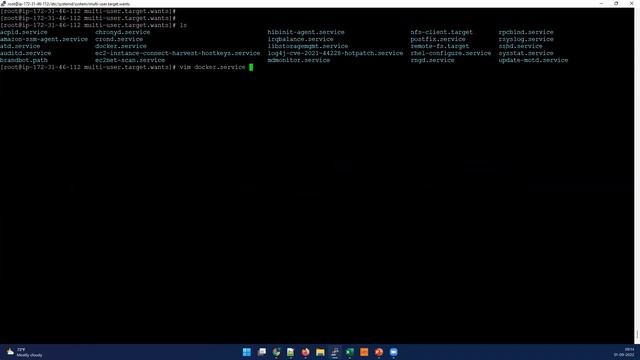This screenshot has width=640, height=360.
Task: Open File Explorer from the taskbar
Action: tap(320, 352)
